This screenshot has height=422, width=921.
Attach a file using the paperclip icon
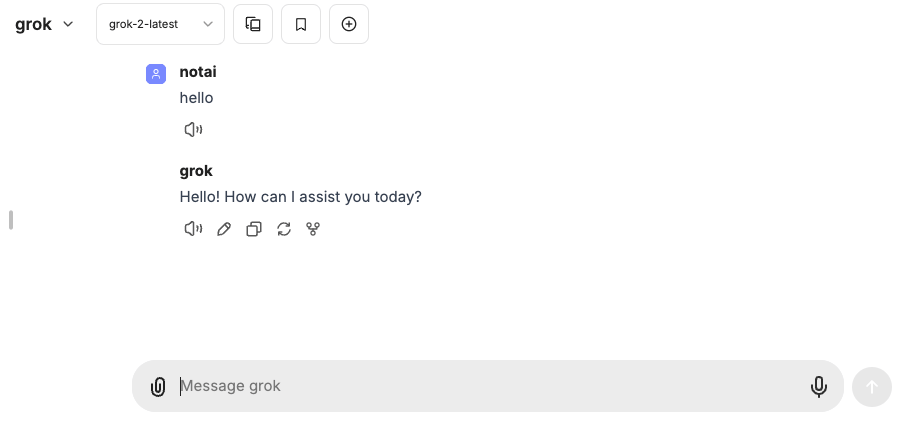(x=158, y=387)
